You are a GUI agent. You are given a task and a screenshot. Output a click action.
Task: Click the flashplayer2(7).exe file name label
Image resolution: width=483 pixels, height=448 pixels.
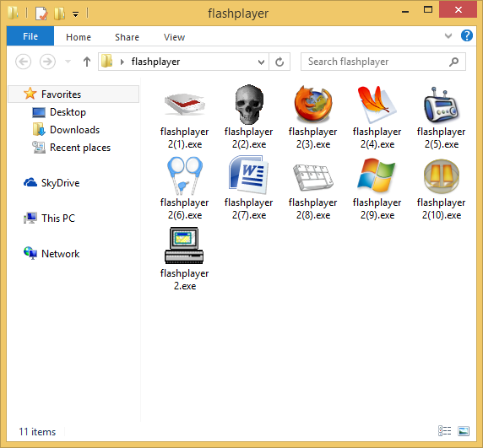pos(249,208)
